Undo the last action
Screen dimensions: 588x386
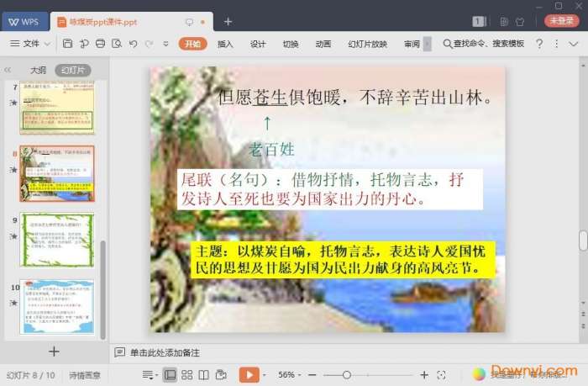[133, 44]
